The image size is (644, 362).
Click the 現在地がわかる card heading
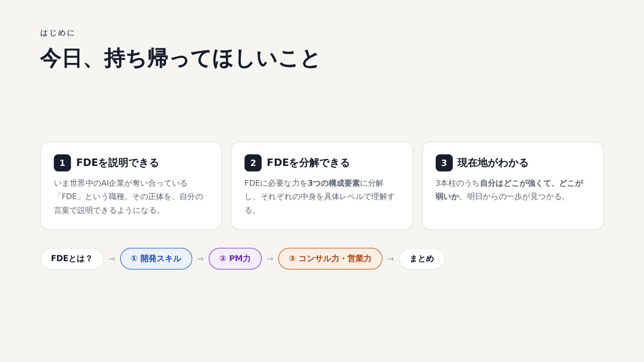(x=493, y=163)
